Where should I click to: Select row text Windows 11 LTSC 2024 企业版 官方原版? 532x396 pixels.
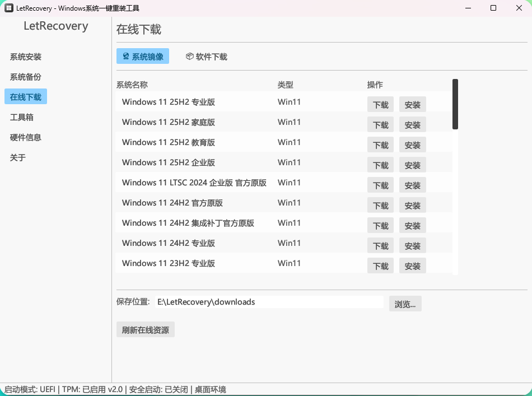[x=194, y=183]
